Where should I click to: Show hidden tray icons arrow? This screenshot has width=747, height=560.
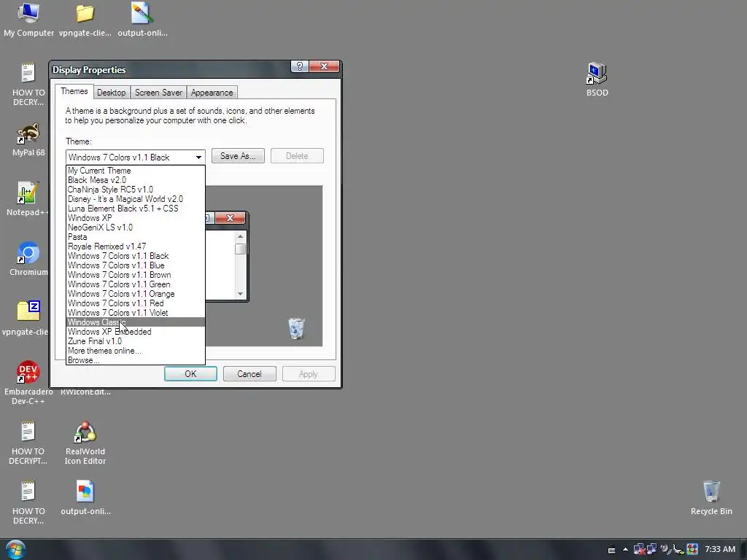625,549
